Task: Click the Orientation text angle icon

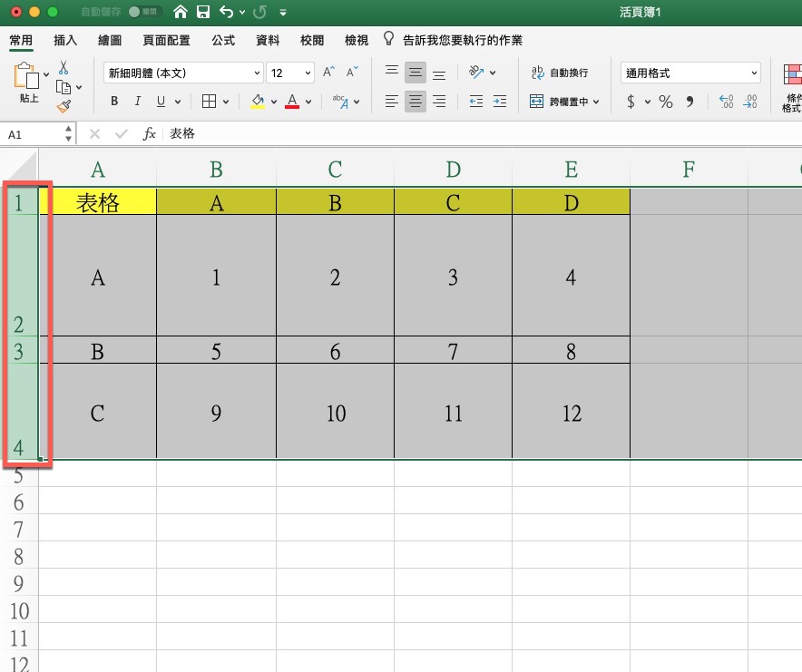Action: point(476,73)
